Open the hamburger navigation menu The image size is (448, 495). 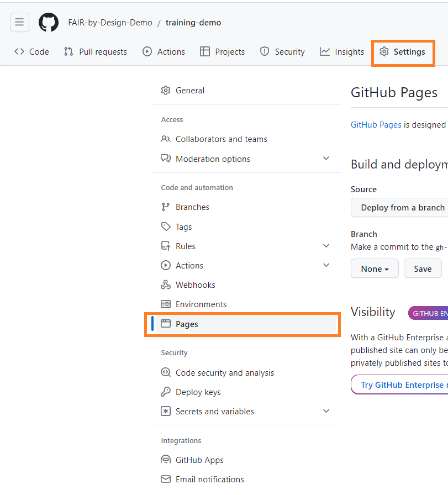[x=19, y=22]
